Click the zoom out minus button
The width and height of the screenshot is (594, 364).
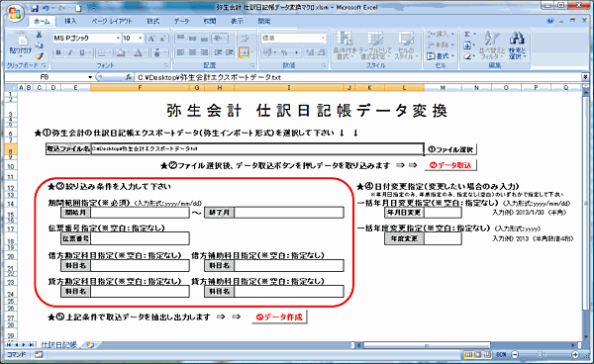[515, 354]
